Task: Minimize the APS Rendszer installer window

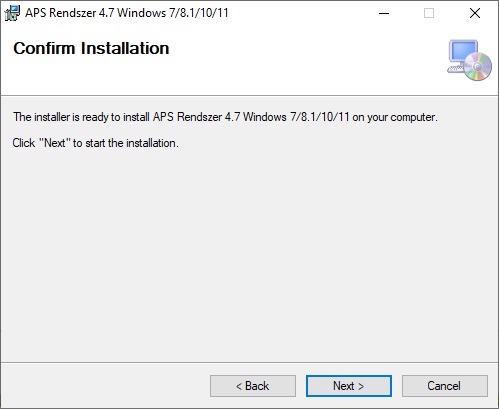Action: [384, 13]
